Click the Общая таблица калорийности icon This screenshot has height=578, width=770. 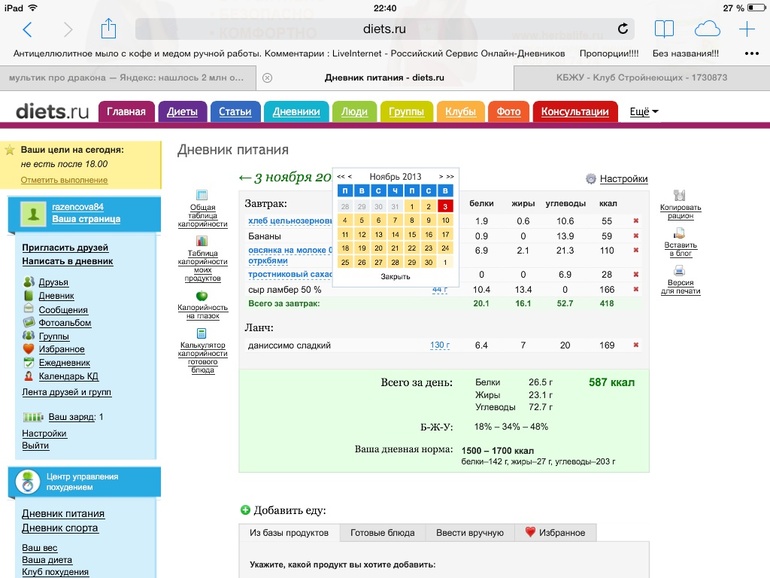pyautogui.click(x=202, y=194)
